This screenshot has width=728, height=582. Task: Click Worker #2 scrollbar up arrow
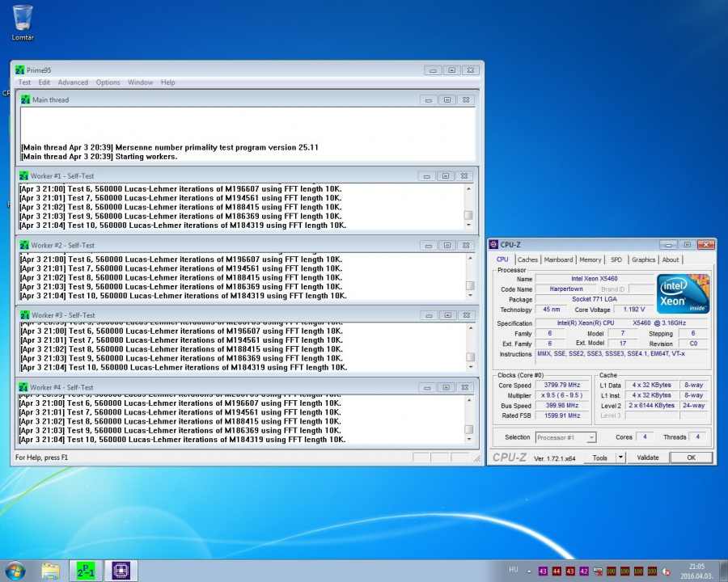(470, 258)
